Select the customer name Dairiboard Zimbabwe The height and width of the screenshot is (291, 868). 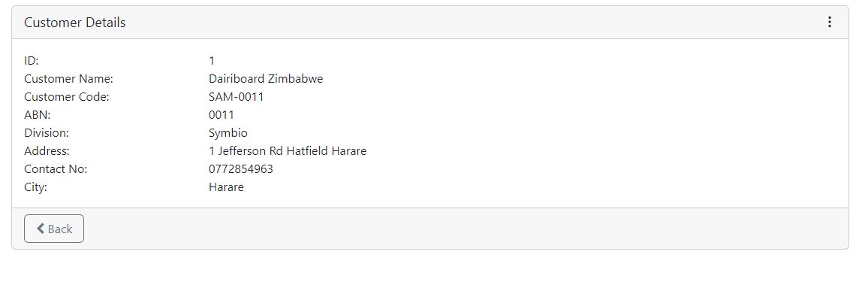266,79
